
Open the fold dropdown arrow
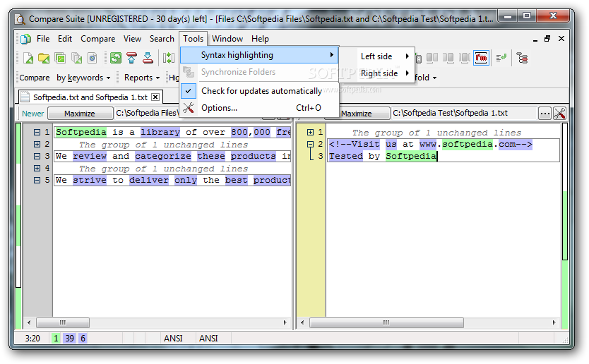434,78
